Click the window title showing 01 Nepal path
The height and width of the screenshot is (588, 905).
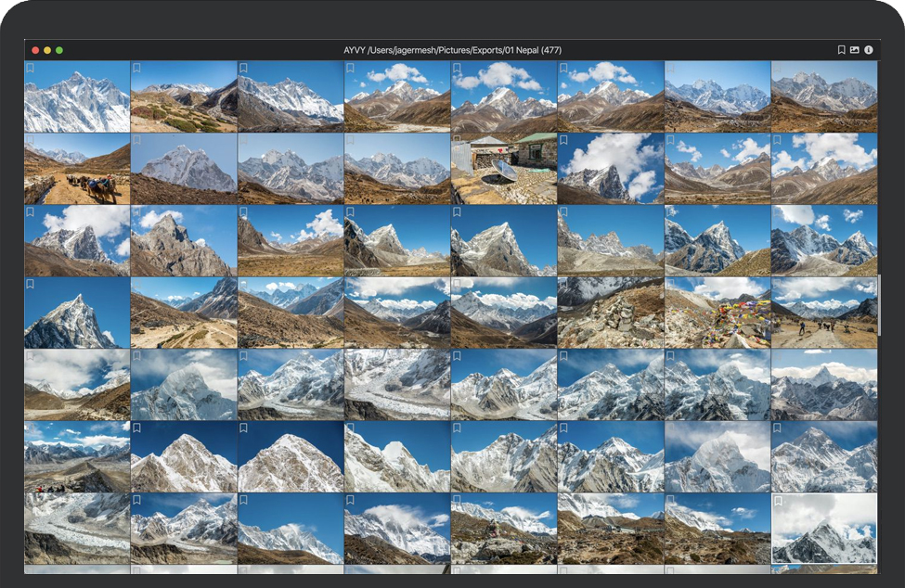[x=452, y=50]
